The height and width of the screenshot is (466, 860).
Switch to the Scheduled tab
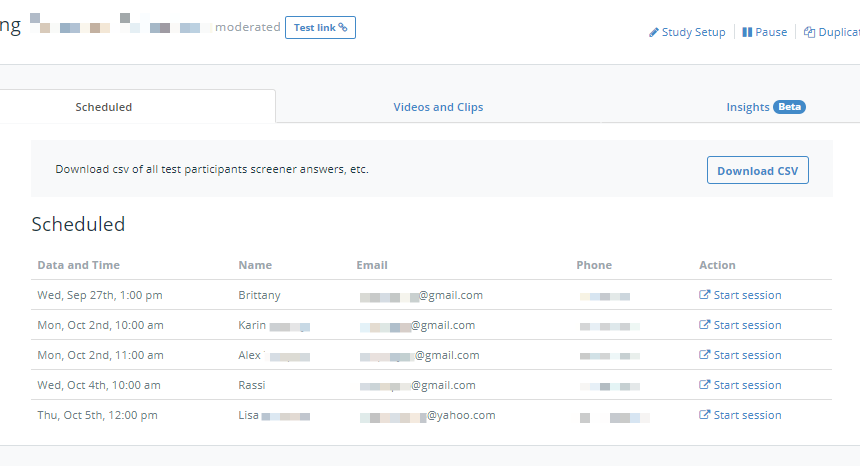pyautogui.click(x=104, y=107)
